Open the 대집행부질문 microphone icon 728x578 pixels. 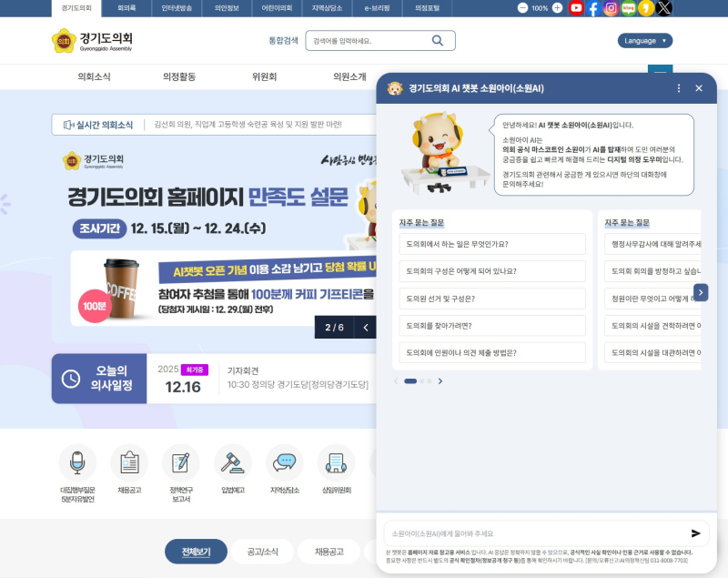click(x=77, y=462)
